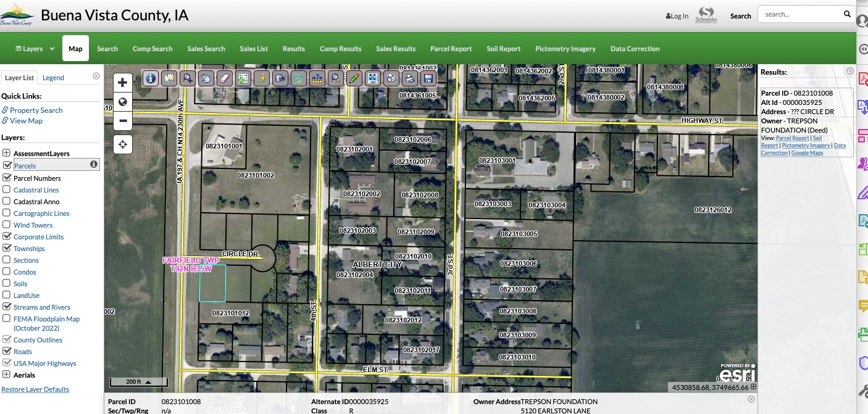Capture the map with the camera tool
Viewport: 868px width, 414px height.
click(281, 78)
